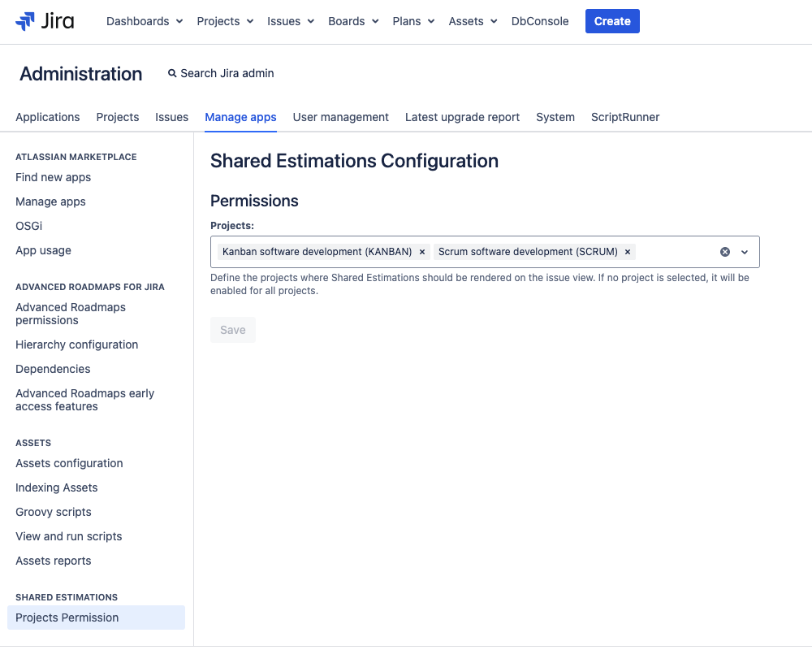Open DbConsole from the top navigation

539,21
